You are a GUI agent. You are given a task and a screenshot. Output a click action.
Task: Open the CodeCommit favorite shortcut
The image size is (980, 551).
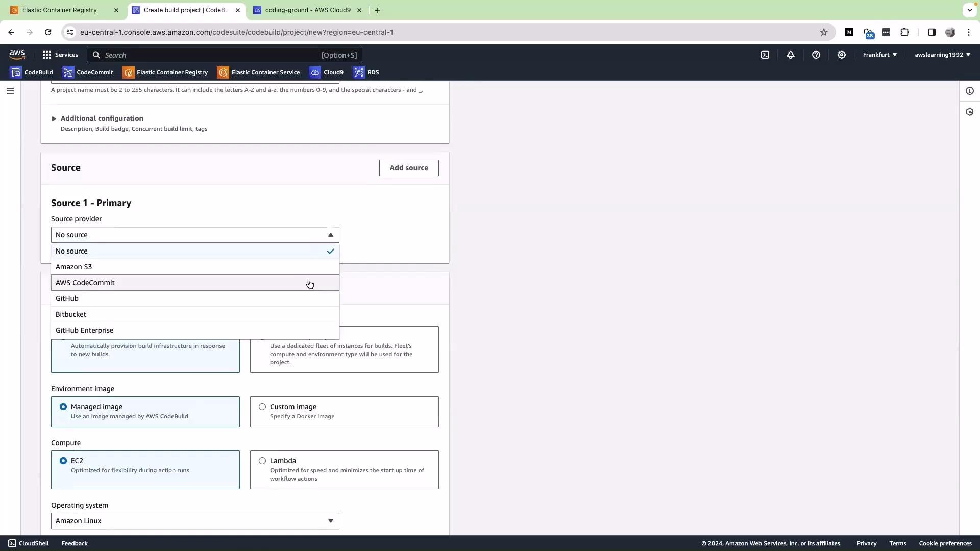click(88, 72)
